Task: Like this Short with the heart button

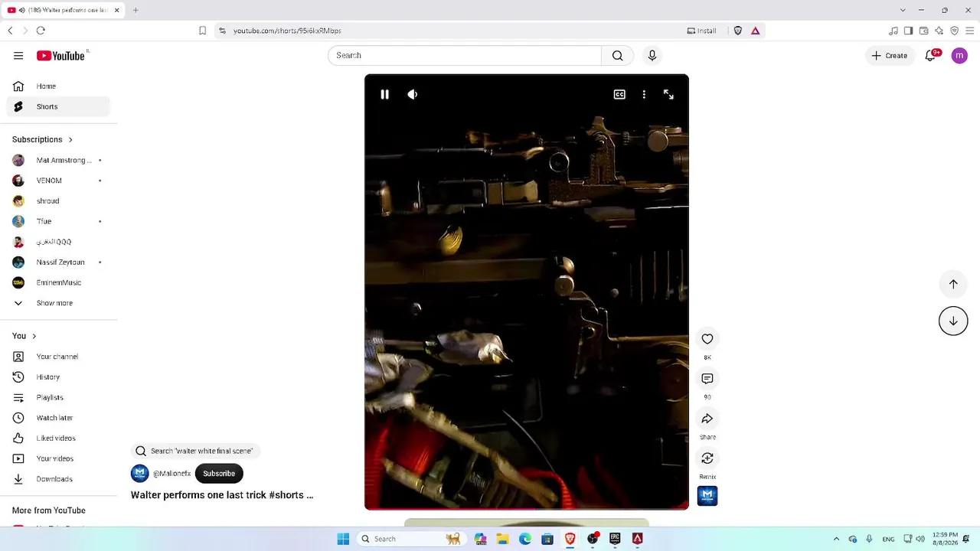Action: coord(707,339)
